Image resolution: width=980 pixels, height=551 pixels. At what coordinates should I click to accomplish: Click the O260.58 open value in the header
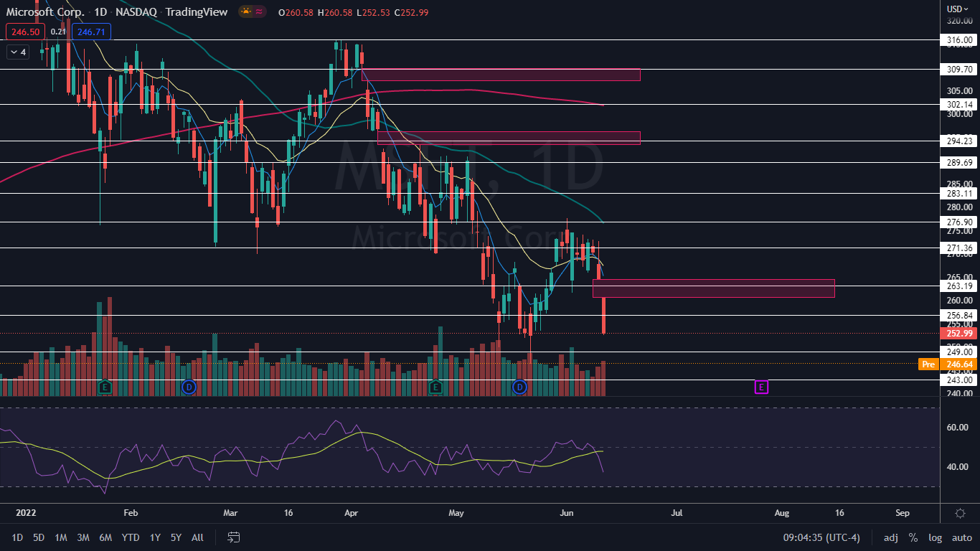(296, 12)
